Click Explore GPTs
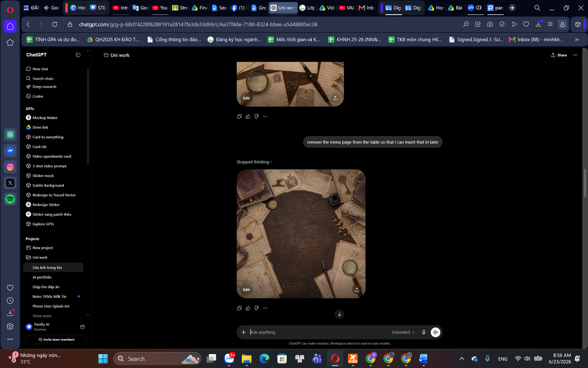 tap(55, 224)
